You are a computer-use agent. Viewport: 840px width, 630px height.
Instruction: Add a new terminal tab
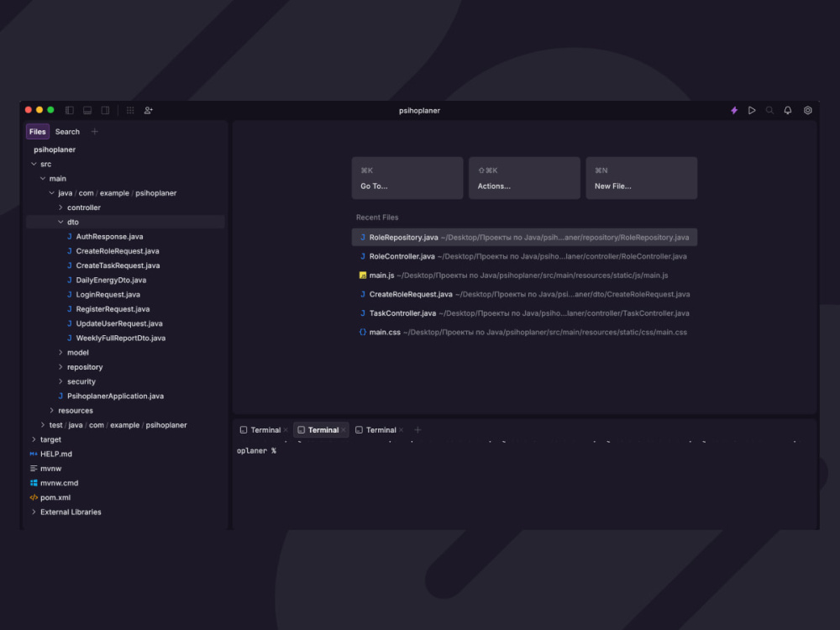(x=417, y=429)
